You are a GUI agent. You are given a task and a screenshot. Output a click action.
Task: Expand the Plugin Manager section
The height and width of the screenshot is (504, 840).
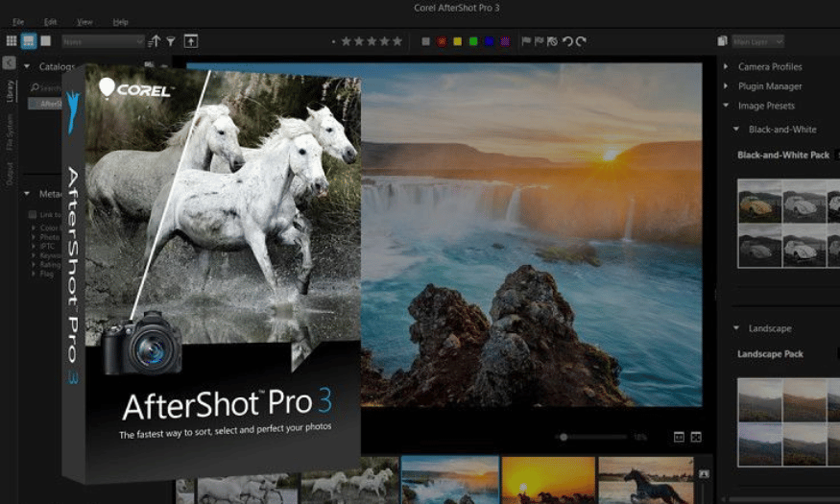click(726, 85)
